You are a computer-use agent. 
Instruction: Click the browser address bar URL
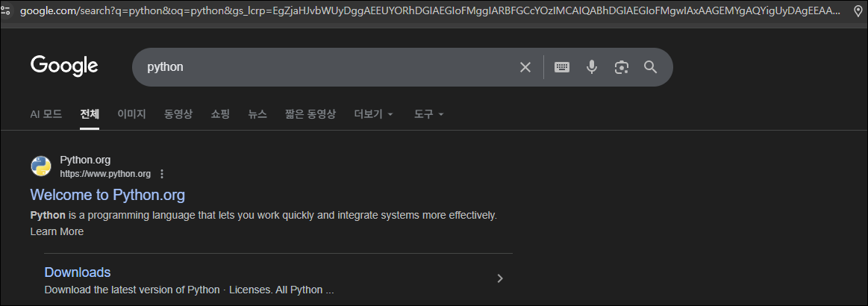(430, 10)
